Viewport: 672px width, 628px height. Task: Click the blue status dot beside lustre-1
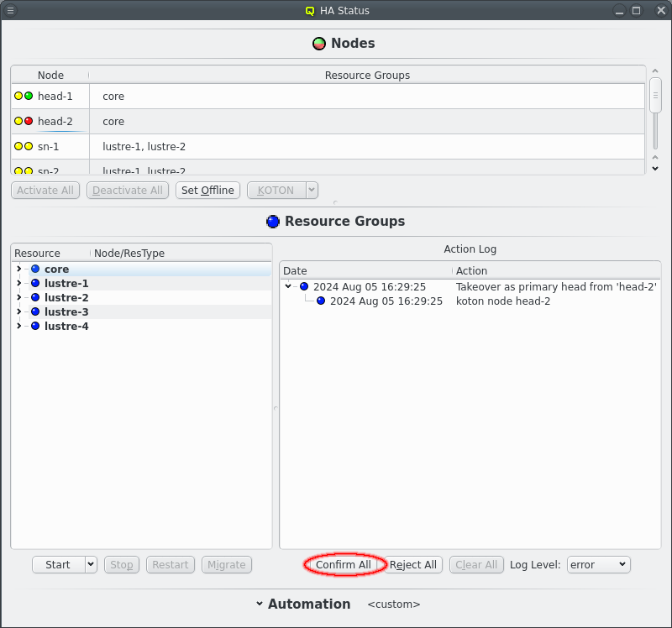(35, 283)
